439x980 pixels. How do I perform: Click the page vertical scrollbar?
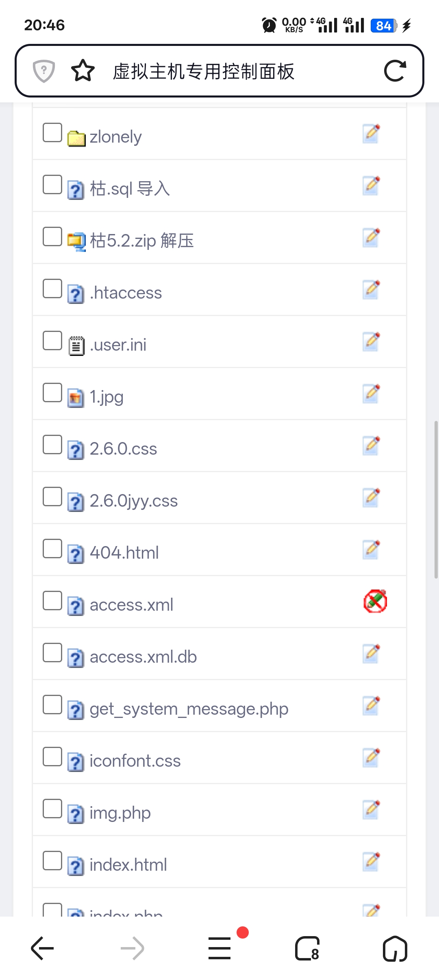(436, 500)
